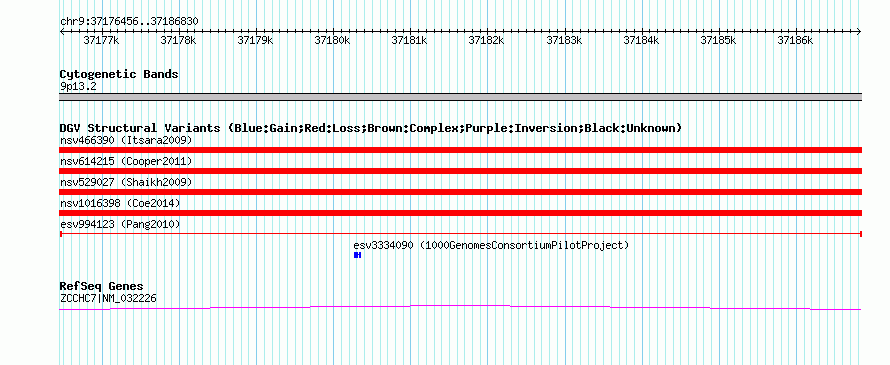Click the 37181k ruler tick label
890x365 pixels.
click(410, 40)
